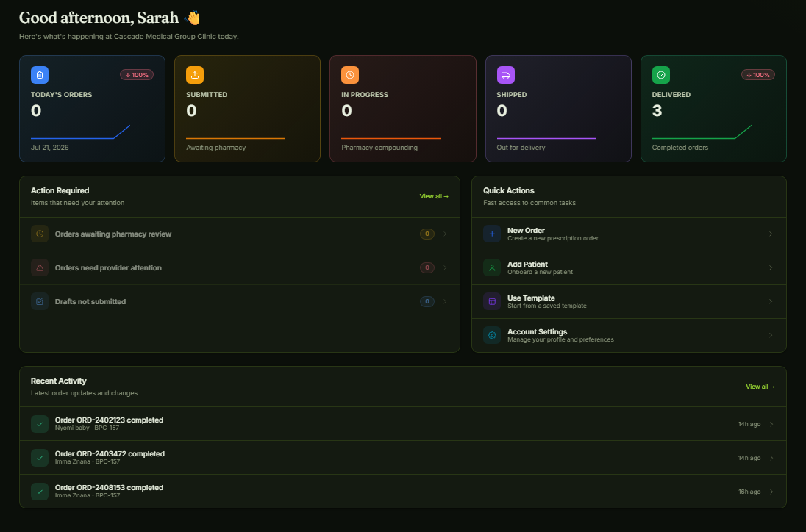This screenshot has width=806, height=532.
Task: Click View all in Action Required panel
Action: (x=434, y=196)
